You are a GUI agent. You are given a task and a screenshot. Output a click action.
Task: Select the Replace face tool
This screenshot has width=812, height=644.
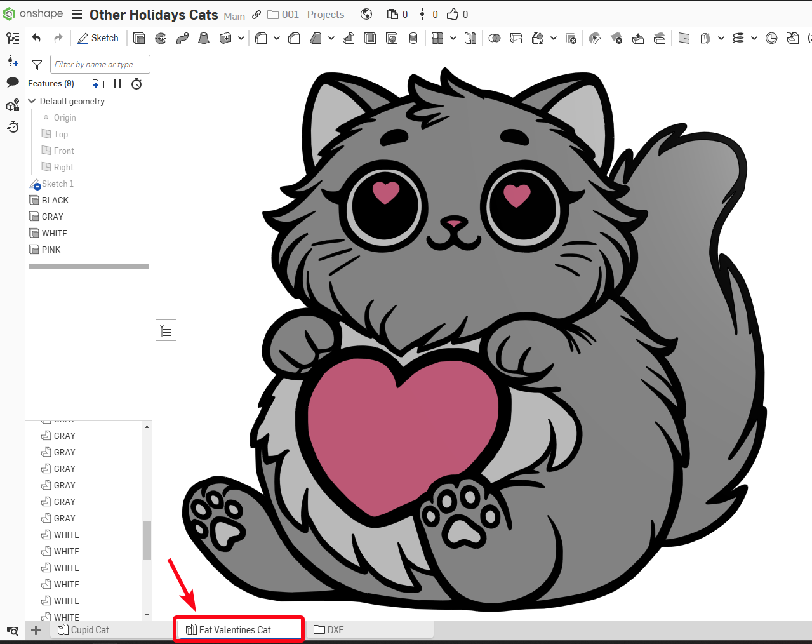tap(660, 38)
